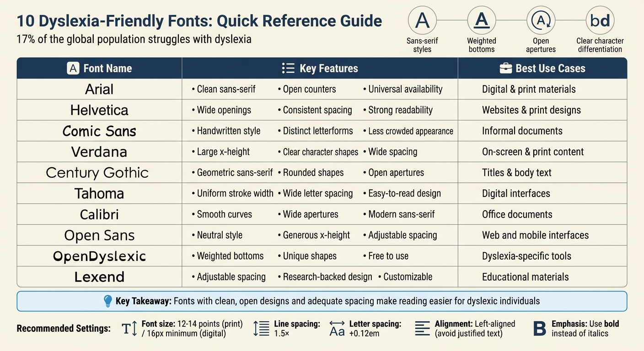Screen dimensions: 644x351
Task: Click the Comic Sans font name cell
Action: (99, 131)
